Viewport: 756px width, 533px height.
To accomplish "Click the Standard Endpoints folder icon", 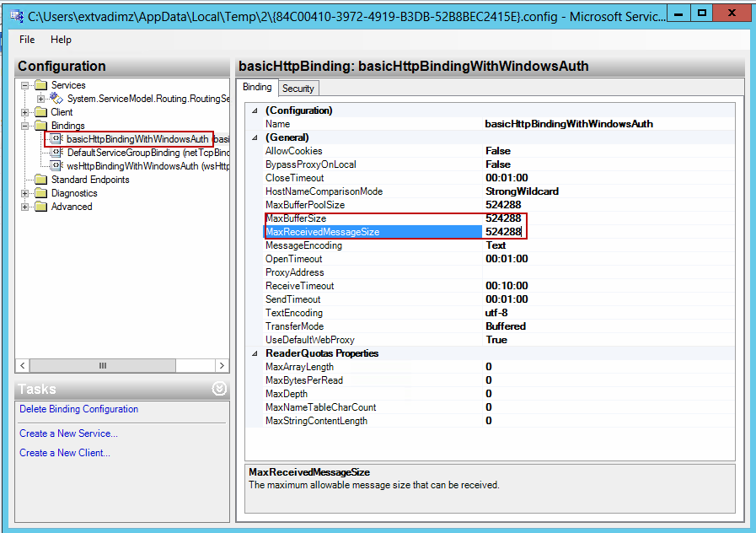I will click(x=41, y=180).
